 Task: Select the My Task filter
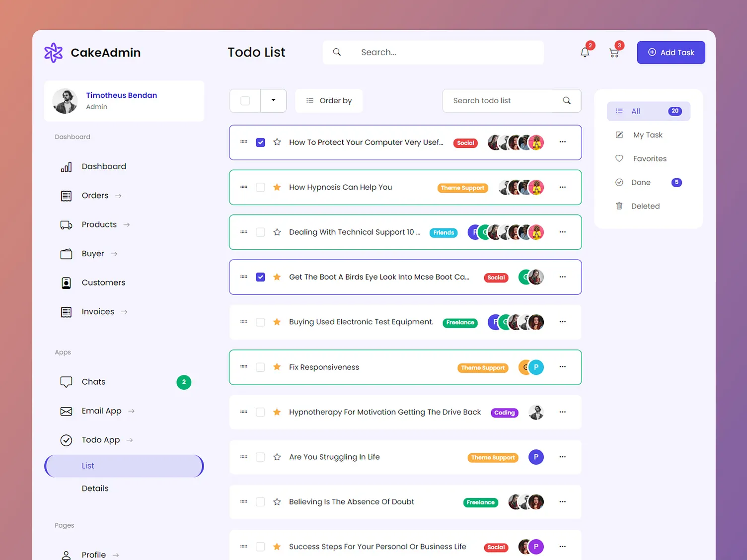(x=647, y=135)
